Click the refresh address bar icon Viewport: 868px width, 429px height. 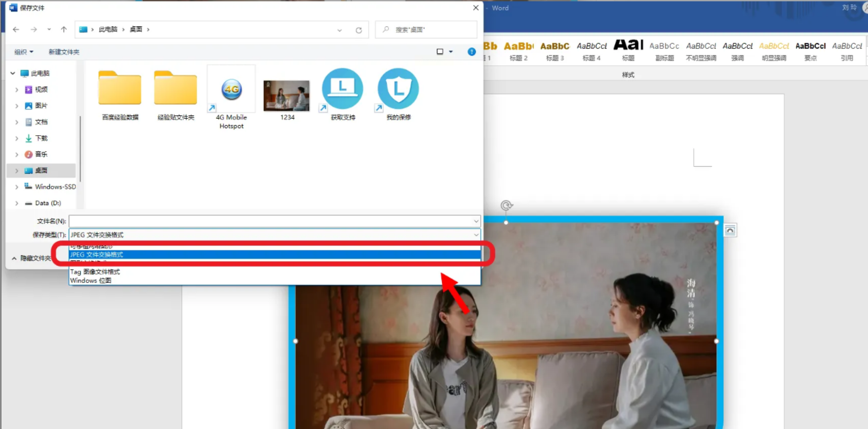[359, 30]
